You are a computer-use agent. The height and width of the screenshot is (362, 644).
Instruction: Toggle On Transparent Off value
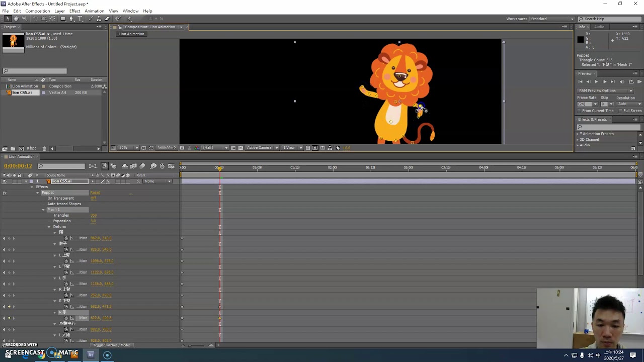[93, 198]
